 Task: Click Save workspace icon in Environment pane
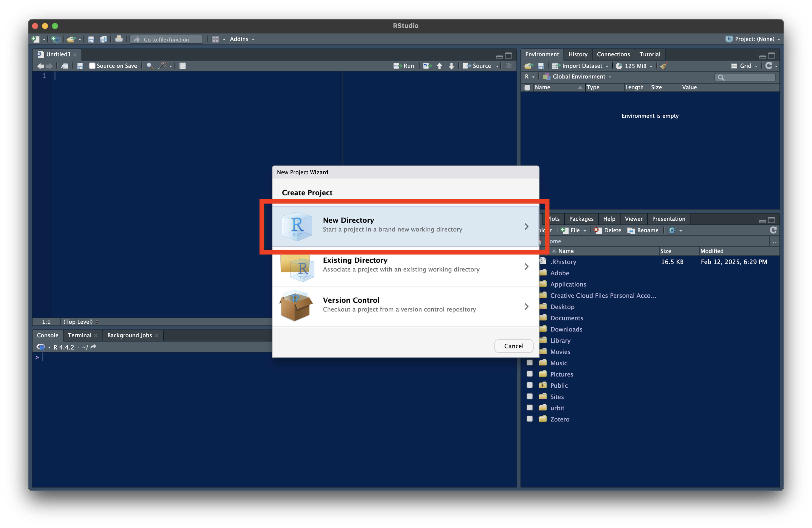540,66
